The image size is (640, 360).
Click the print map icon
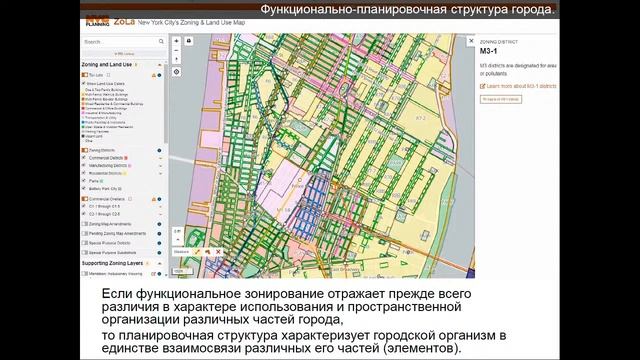[189, 41]
